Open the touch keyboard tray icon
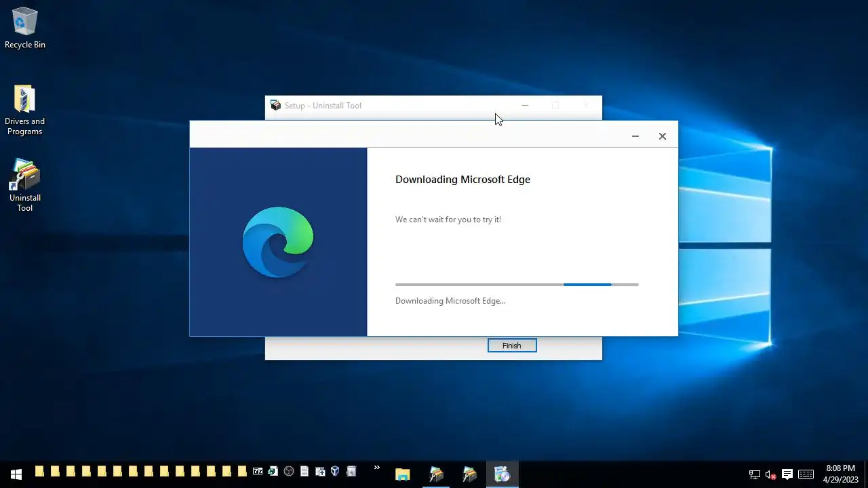 point(806,474)
